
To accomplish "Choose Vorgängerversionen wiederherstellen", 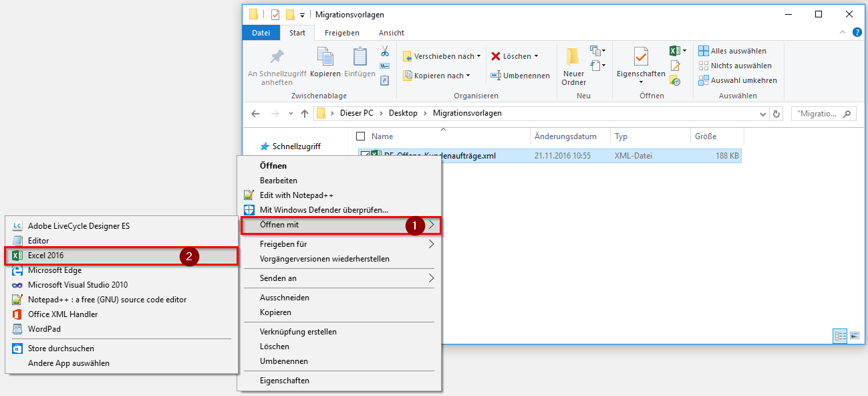I will point(340,259).
